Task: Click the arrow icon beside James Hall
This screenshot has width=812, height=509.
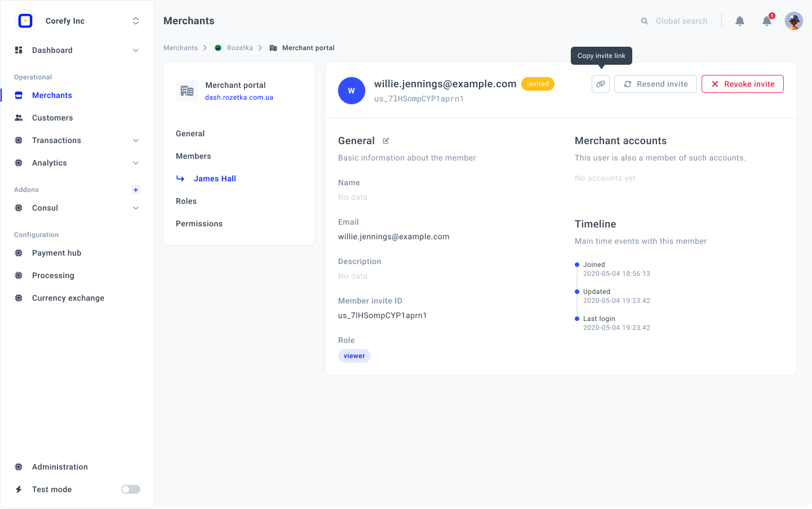Action: pyautogui.click(x=180, y=178)
